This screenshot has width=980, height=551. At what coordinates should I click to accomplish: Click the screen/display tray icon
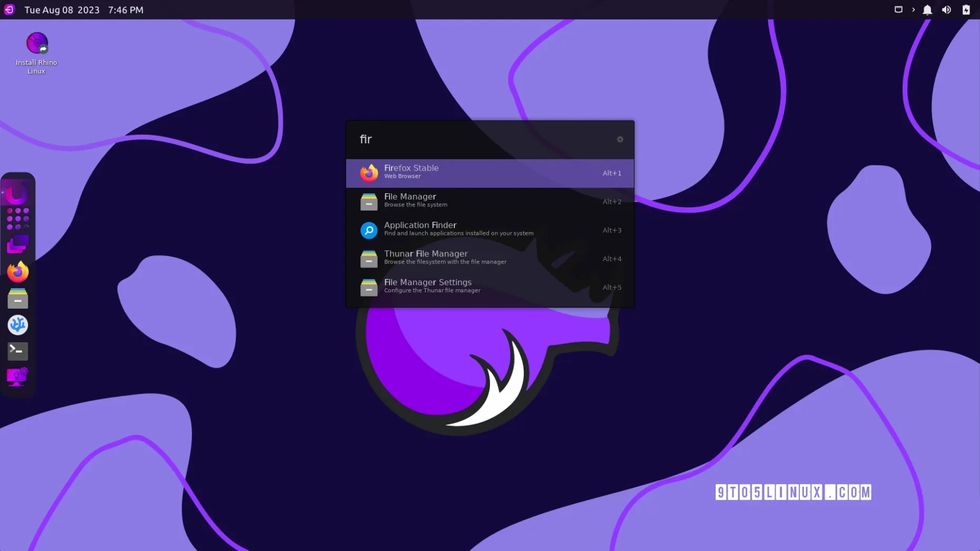point(898,9)
